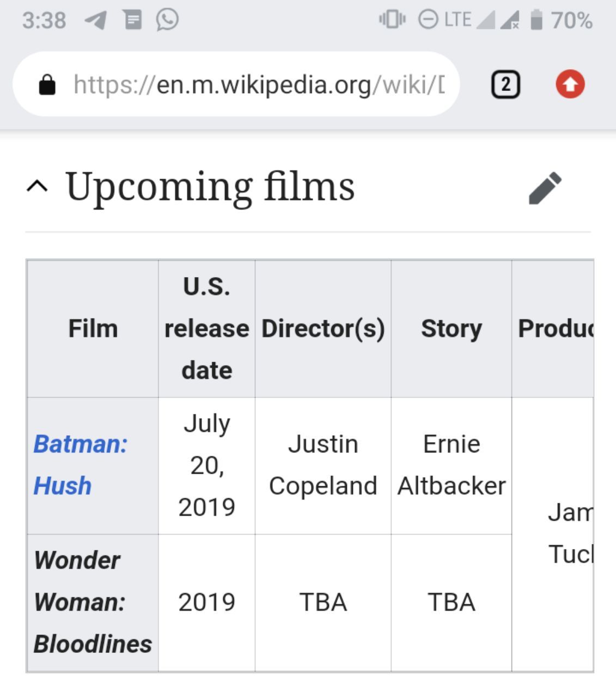The width and height of the screenshot is (616, 697).
Task: Tap the WhatsApp notification icon
Action: pyautogui.click(x=167, y=20)
